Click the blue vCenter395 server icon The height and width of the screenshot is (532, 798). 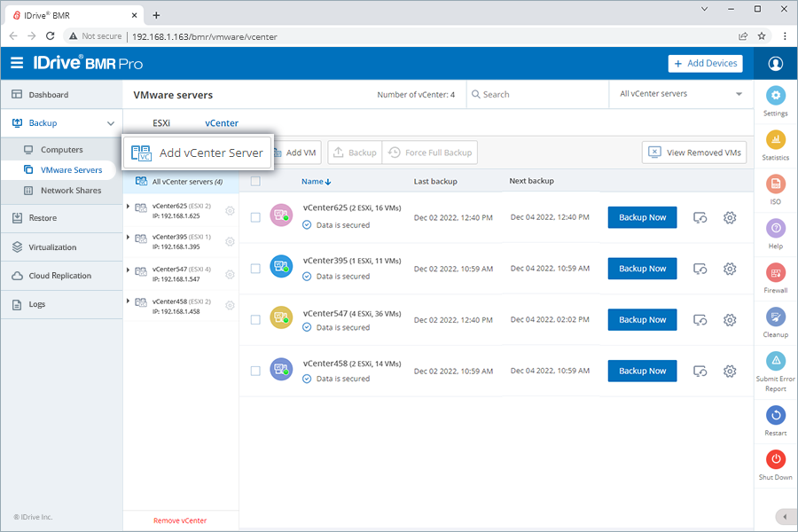(281, 266)
